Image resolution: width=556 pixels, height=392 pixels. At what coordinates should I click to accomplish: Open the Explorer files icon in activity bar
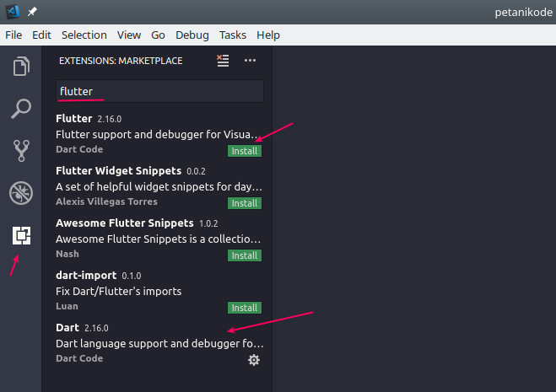coord(21,67)
